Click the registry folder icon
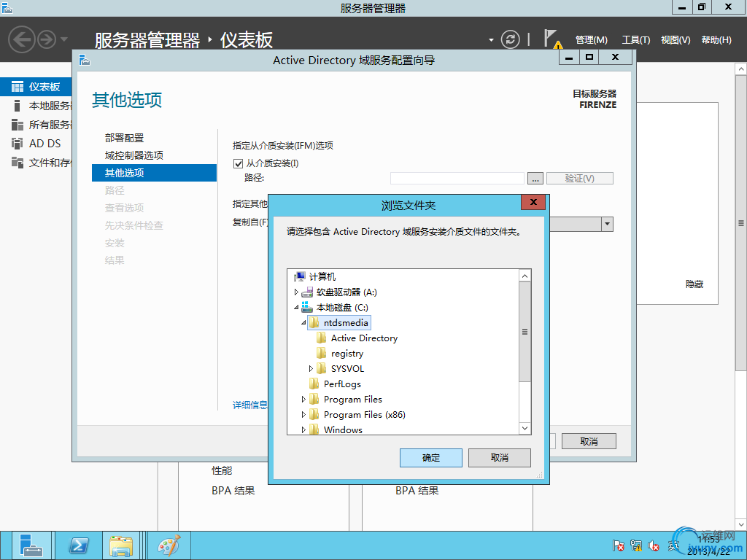This screenshot has height=560, width=747. [x=322, y=354]
